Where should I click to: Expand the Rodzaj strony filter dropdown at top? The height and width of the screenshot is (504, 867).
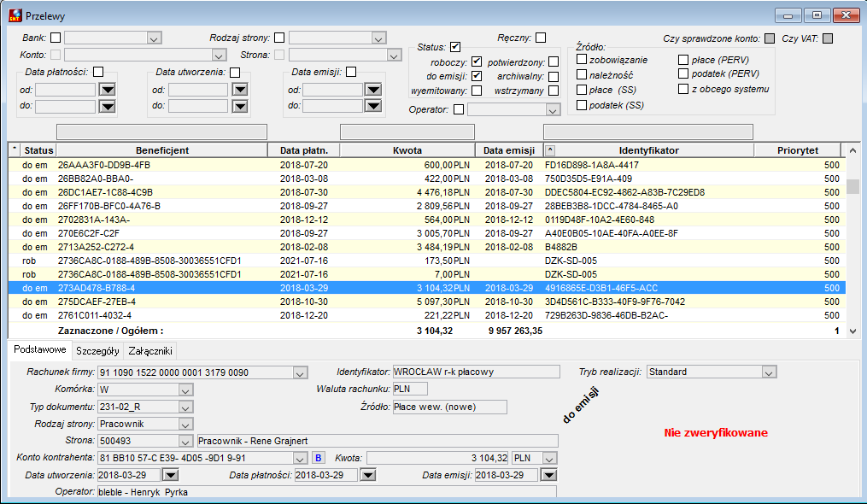pyautogui.click(x=378, y=38)
